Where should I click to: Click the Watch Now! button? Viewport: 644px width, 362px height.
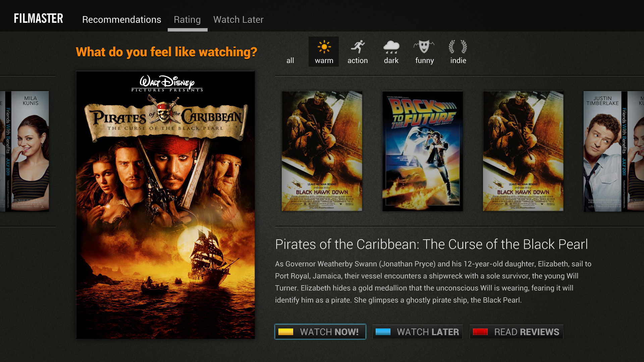point(320,332)
